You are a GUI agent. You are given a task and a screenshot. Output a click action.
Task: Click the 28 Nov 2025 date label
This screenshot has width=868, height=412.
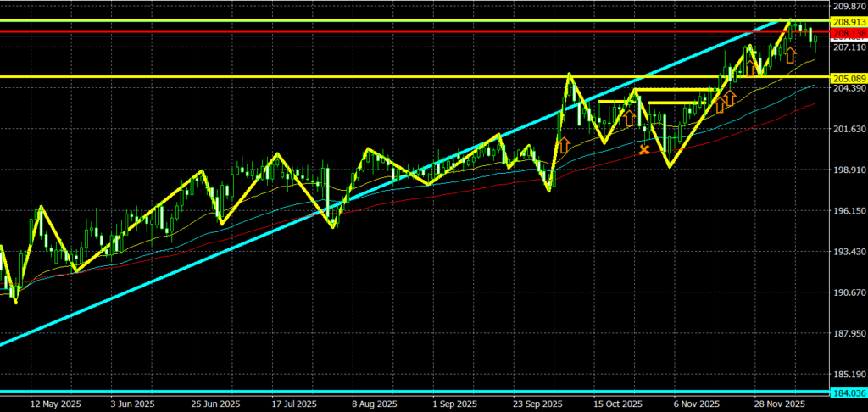(779, 404)
